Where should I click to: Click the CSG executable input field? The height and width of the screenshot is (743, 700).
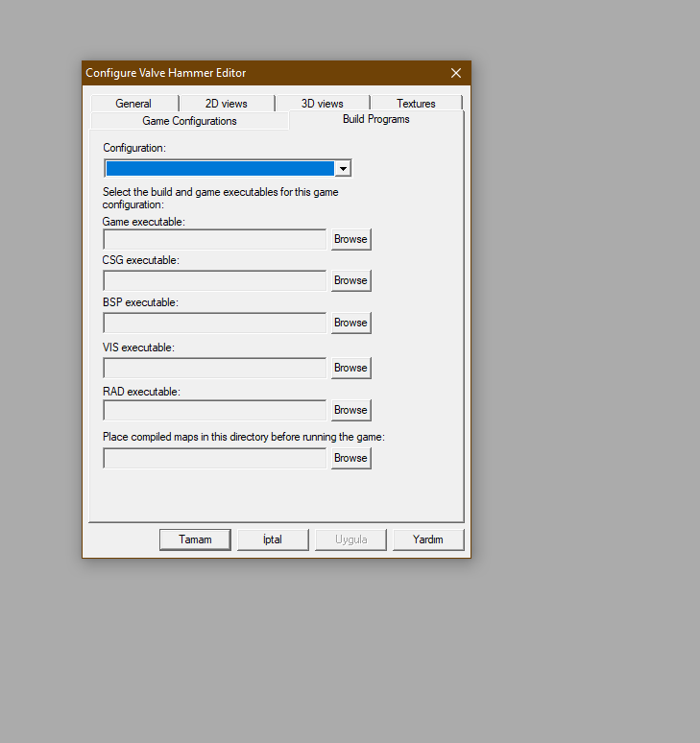(215, 280)
